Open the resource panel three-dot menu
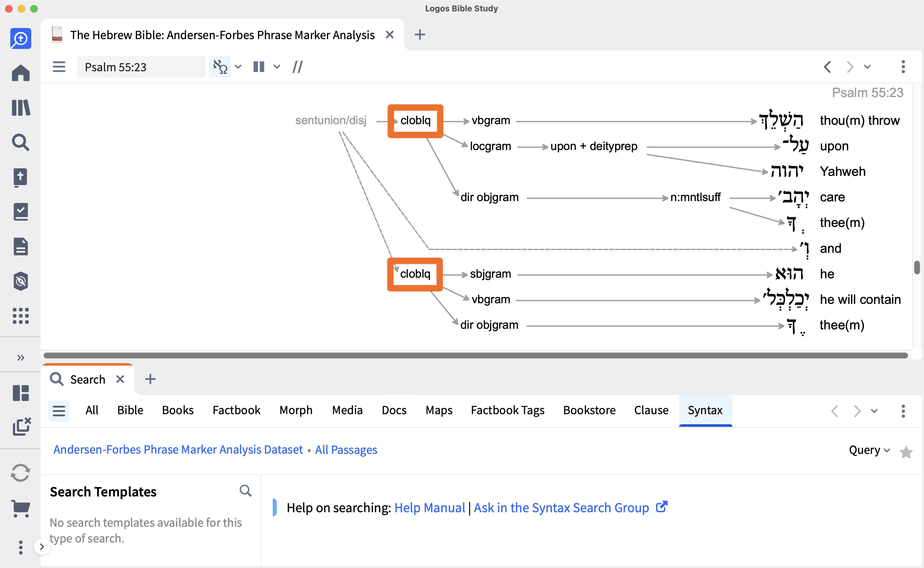 pos(903,67)
